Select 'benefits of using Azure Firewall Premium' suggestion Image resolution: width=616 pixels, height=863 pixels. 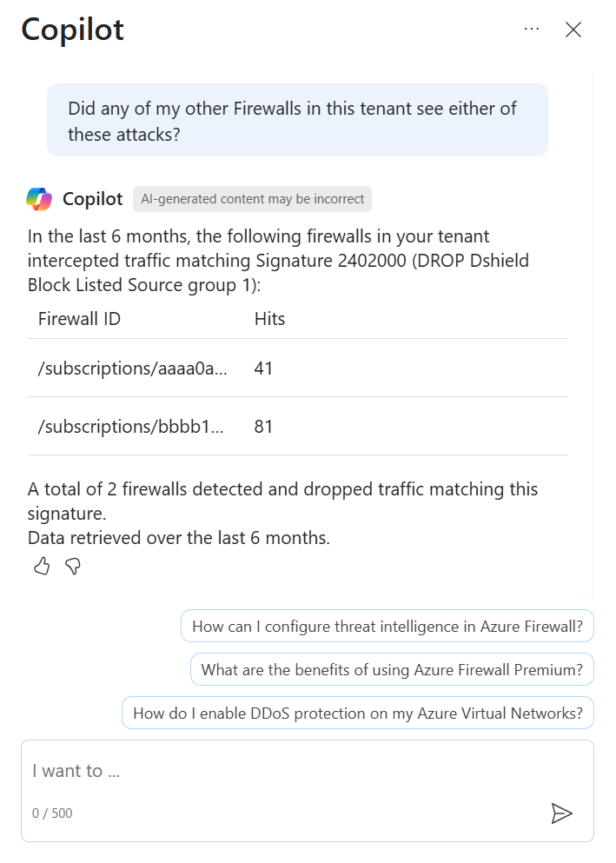392,669
